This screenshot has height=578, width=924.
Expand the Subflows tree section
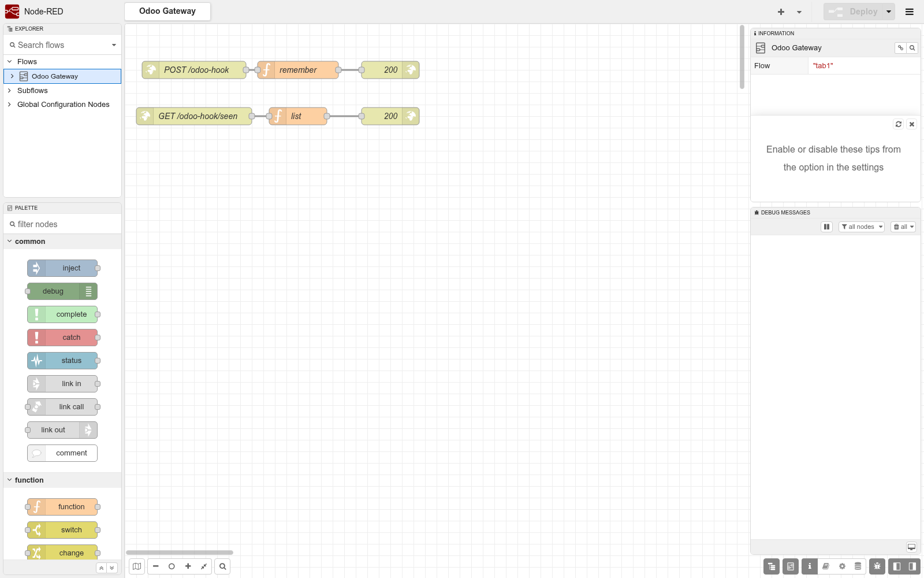(9, 91)
